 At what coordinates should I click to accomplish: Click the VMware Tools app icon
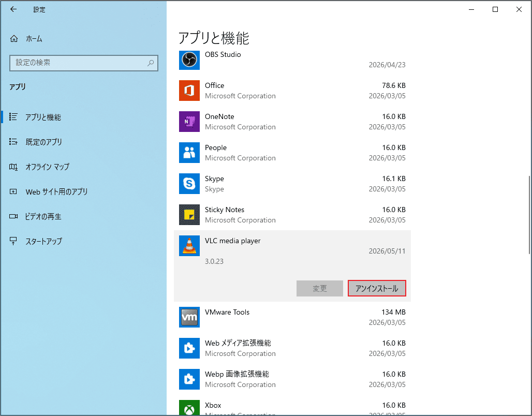189,317
